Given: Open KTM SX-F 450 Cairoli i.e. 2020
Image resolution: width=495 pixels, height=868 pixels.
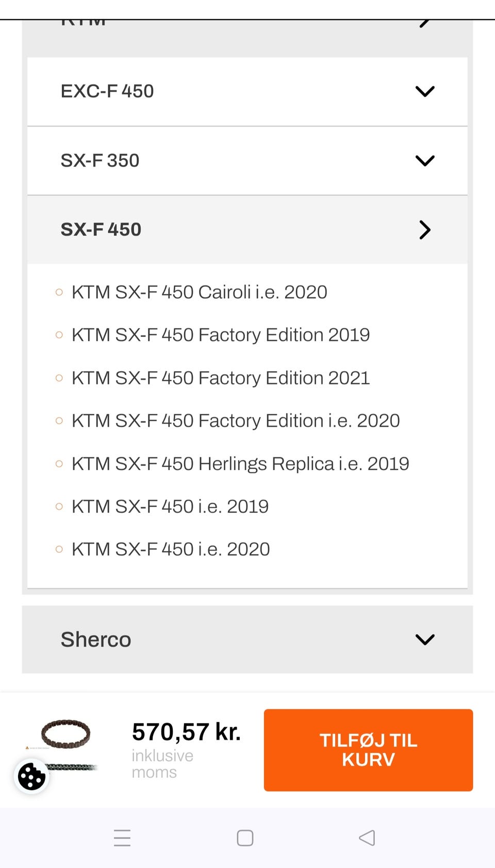Looking at the screenshot, I should [199, 292].
